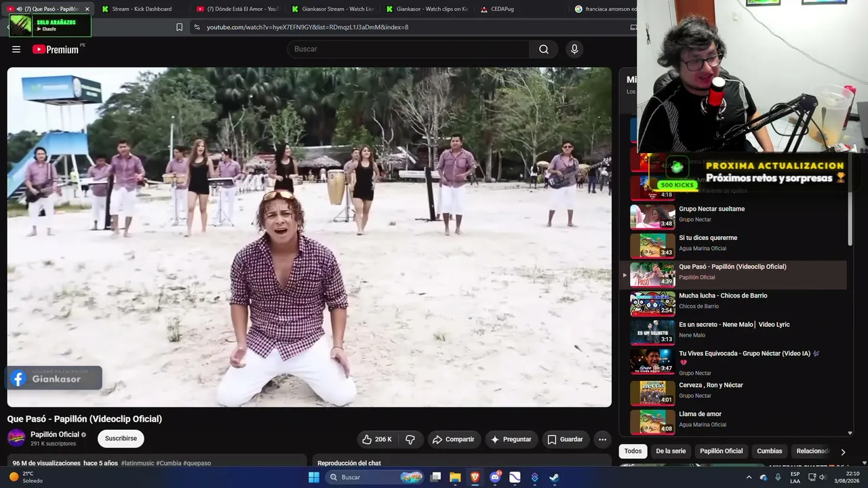
Task: Play Llama de amor thumbnail
Action: pyautogui.click(x=652, y=422)
